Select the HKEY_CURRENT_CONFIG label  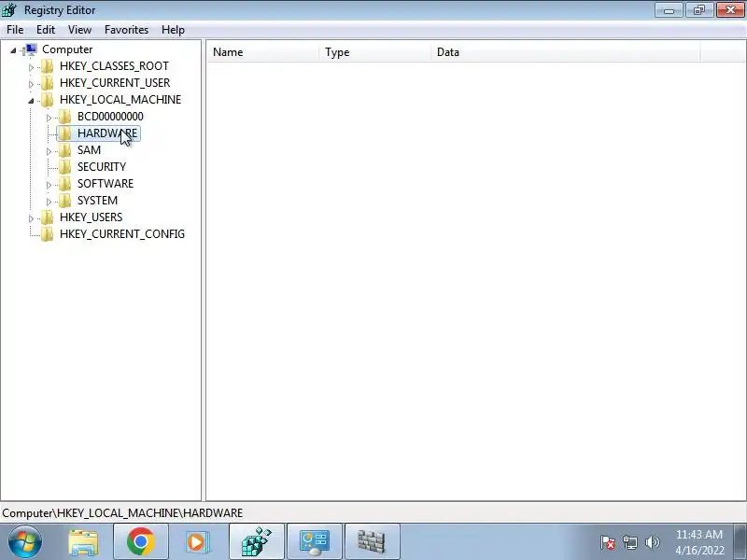(122, 234)
